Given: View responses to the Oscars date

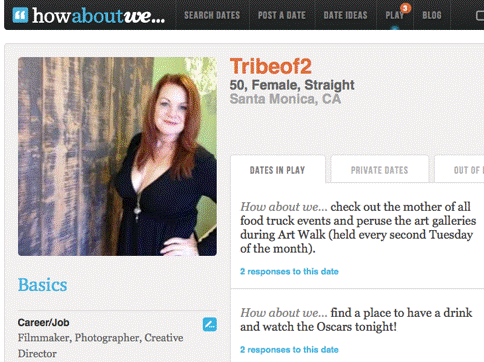Looking at the screenshot, I should [x=289, y=350].
